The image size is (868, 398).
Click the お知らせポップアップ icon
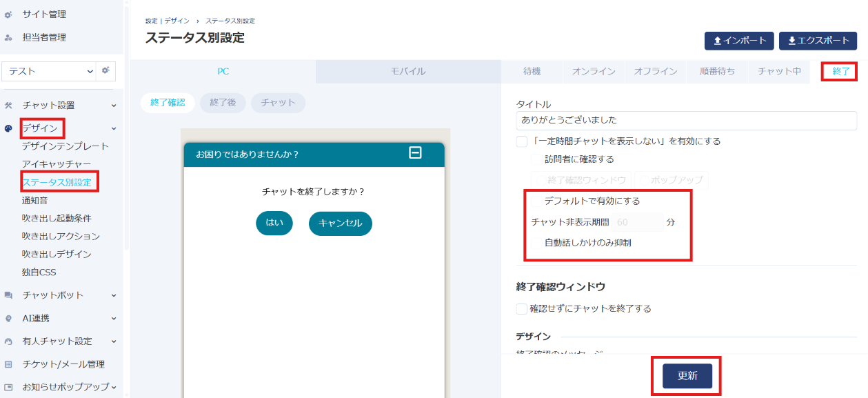point(8,388)
